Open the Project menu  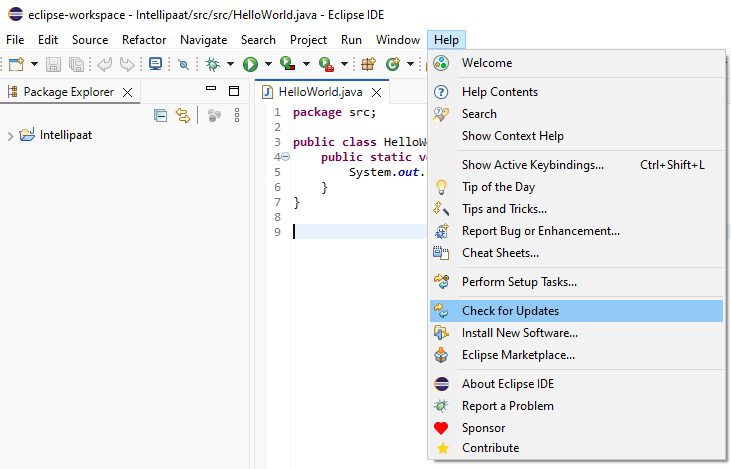click(x=308, y=40)
